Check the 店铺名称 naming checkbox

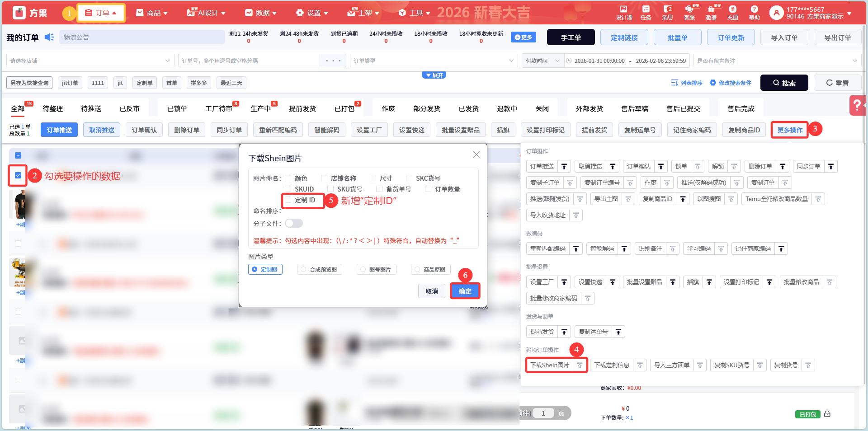pyautogui.click(x=324, y=178)
